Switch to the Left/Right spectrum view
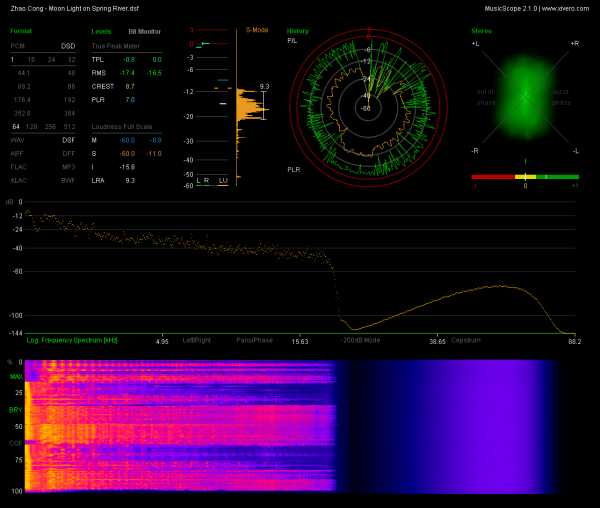Viewport: 600px width, 508px height. point(195,340)
